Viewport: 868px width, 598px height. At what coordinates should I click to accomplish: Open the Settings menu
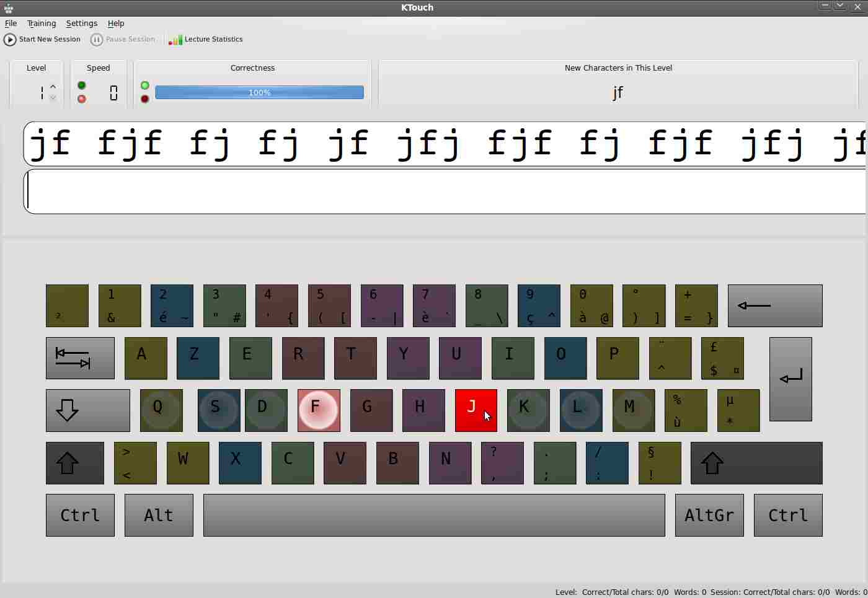click(82, 23)
